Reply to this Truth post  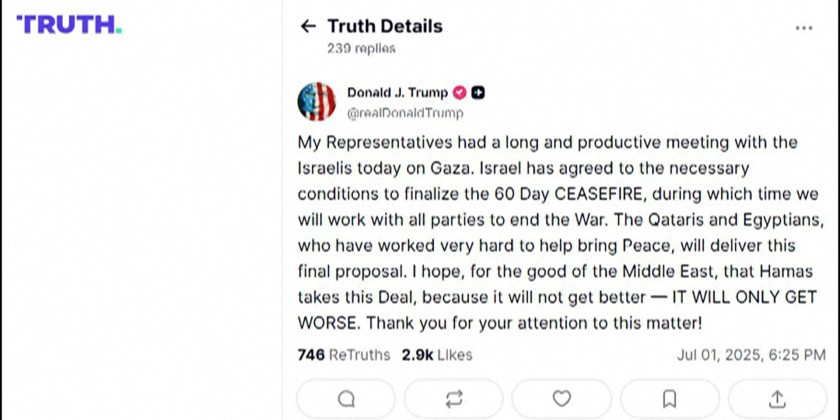[x=346, y=399]
